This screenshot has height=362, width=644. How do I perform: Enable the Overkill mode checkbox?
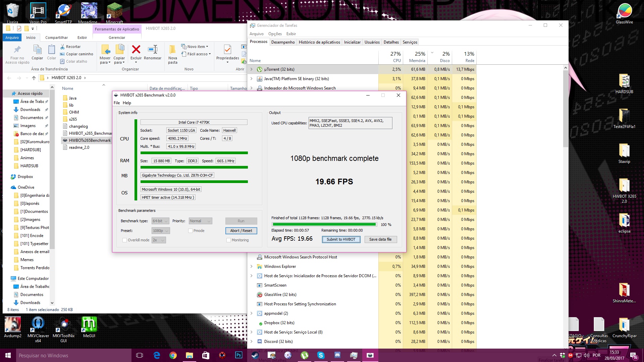click(x=124, y=240)
